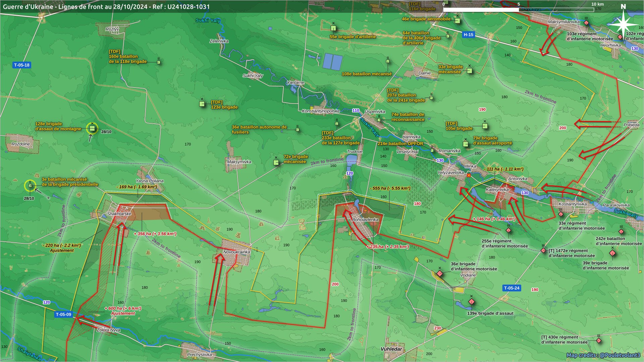Click the Maksymivka village label
This screenshot has width=644, height=362.
[239, 162]
